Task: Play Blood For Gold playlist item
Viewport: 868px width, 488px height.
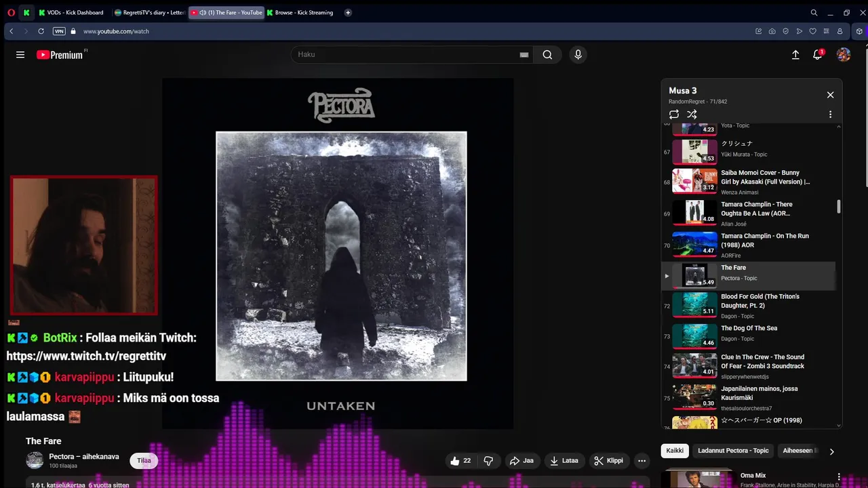Action: coord(749,306)
